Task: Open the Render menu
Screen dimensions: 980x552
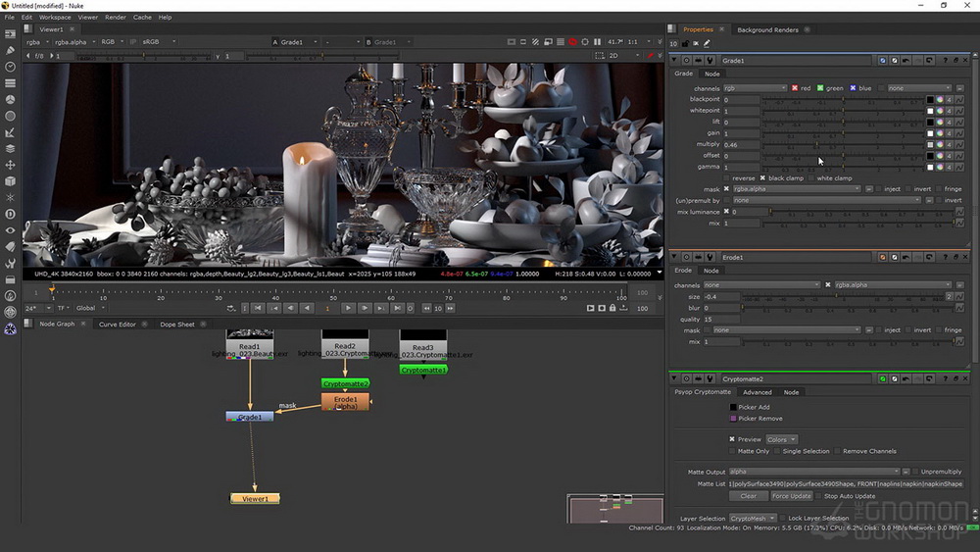Action: click(115, 18)
